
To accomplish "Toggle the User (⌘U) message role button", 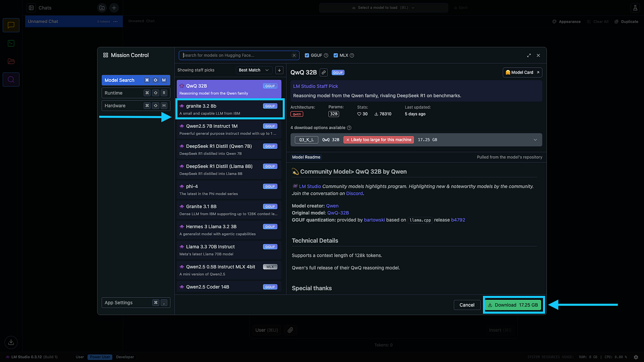I will click(x=267, y=330).
